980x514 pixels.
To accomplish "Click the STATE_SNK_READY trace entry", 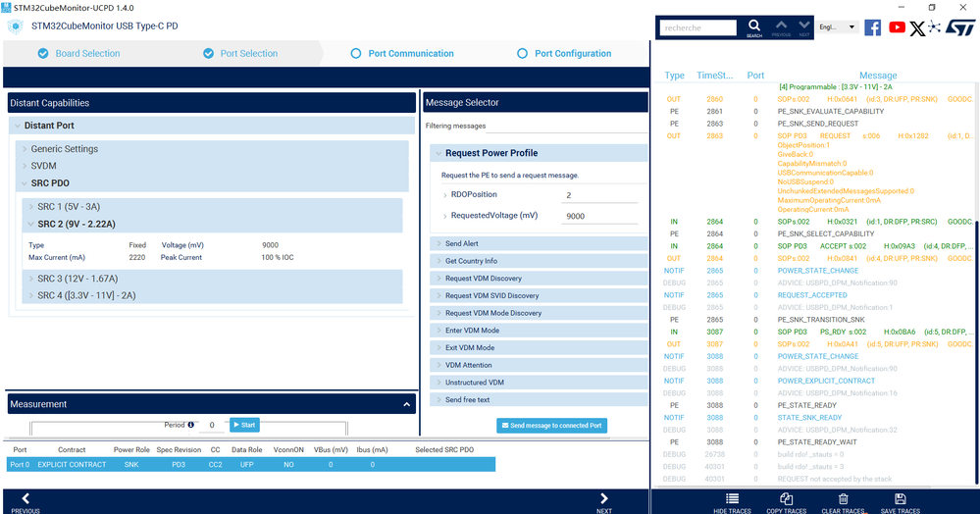I will [x=809, y=418].
